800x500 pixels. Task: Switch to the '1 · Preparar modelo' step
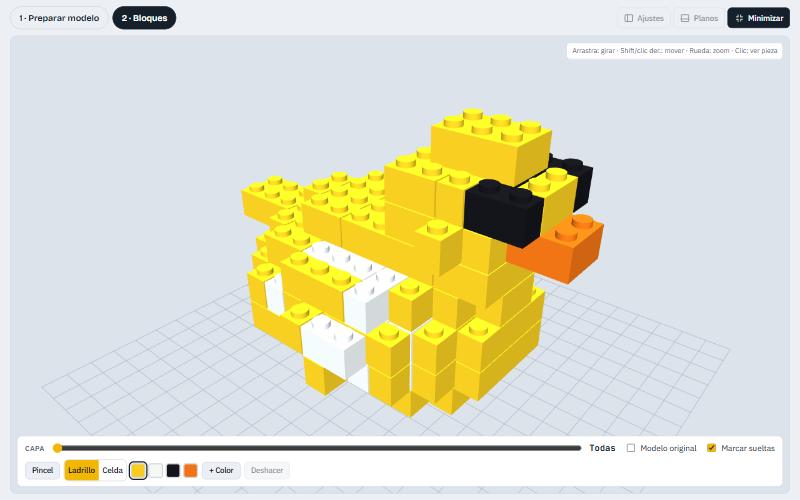[x=59, y=18]
